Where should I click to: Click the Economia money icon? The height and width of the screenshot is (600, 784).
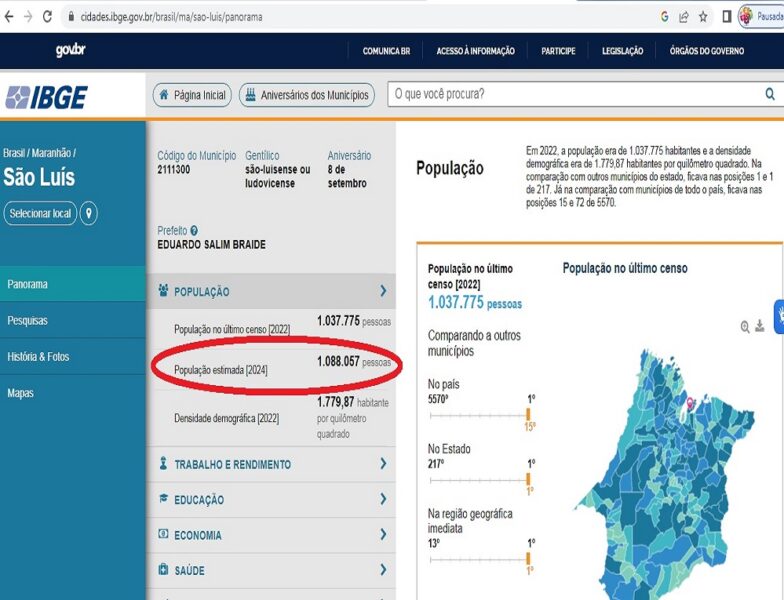[163, 534]
